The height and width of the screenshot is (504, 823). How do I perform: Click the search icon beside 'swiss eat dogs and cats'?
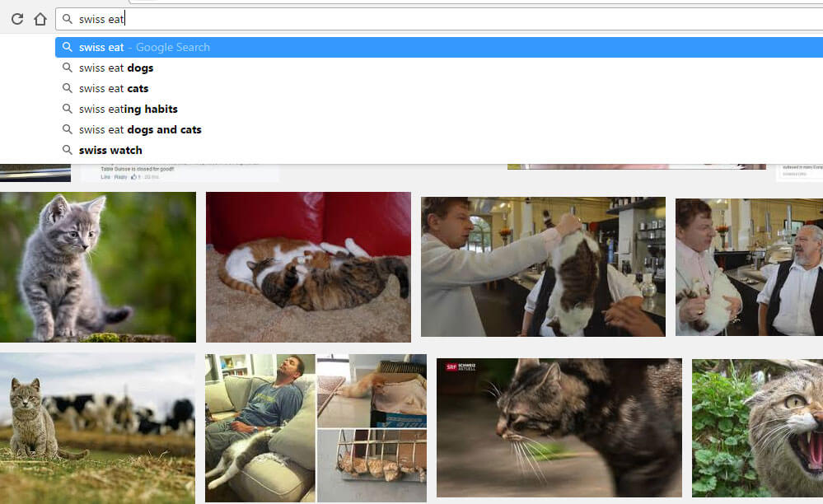pos(68,129)
